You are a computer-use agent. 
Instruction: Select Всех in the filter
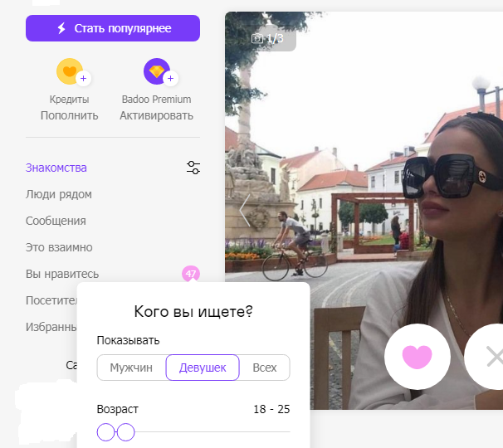[265, 368]
